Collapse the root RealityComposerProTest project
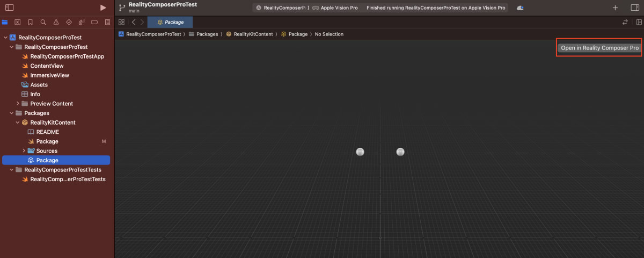 click(5, 38)
